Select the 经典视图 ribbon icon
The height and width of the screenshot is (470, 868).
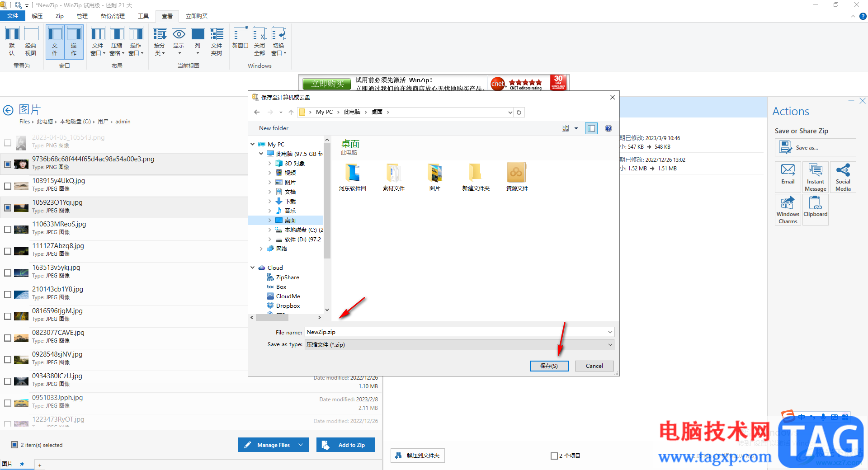(x=31, y=41)
